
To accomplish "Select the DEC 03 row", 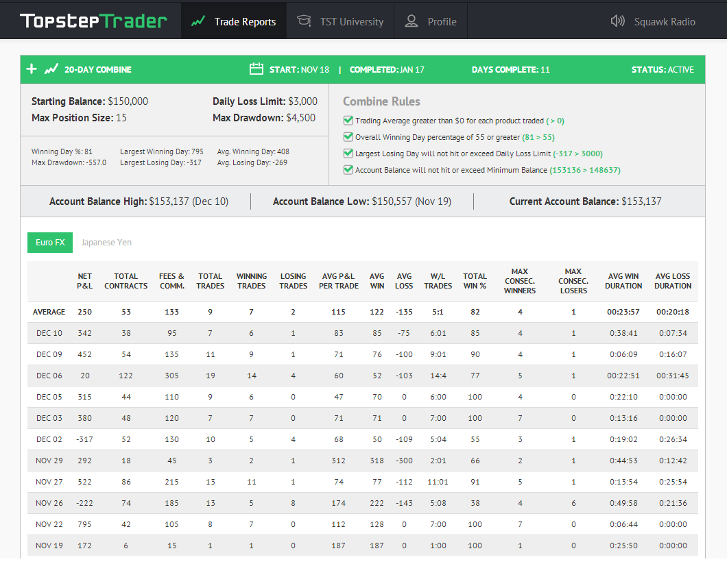I will click(363, 419).
